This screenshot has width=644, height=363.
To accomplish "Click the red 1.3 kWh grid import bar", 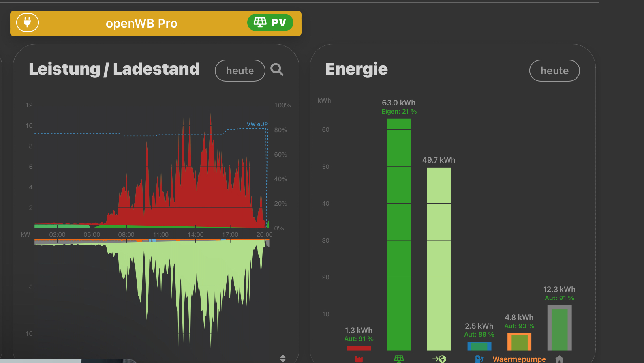I will click(359, 348).
